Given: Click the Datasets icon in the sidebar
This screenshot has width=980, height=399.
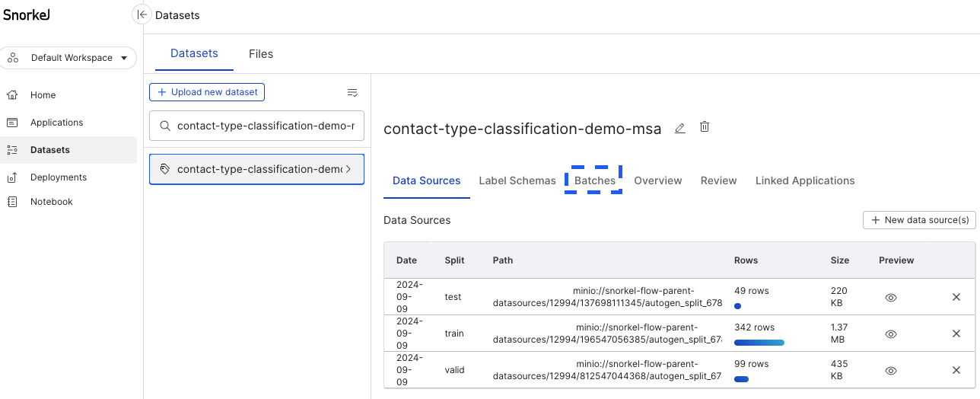Looking at the screenshot, I should [12, 150].
